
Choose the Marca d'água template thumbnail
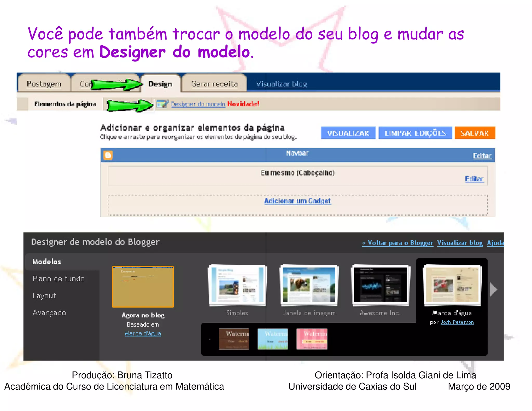pos(452,286)
